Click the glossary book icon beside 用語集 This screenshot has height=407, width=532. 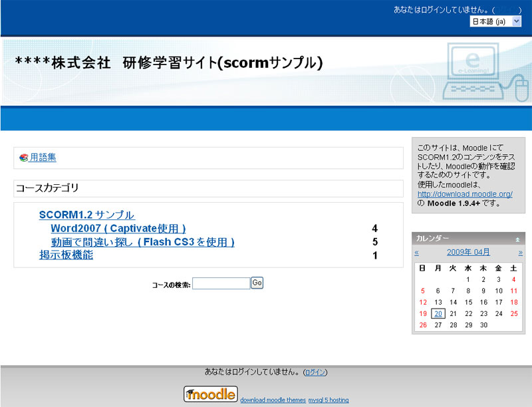(x=23, y=158)
